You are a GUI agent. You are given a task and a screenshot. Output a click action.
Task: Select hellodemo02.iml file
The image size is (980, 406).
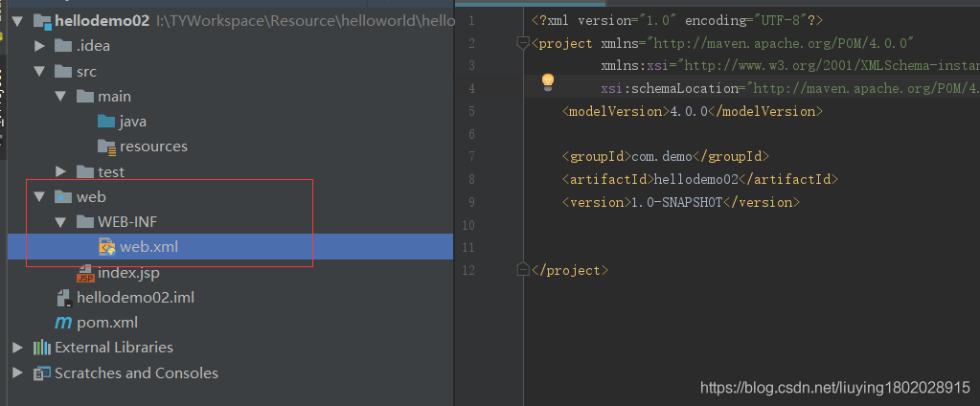[135, 297]
